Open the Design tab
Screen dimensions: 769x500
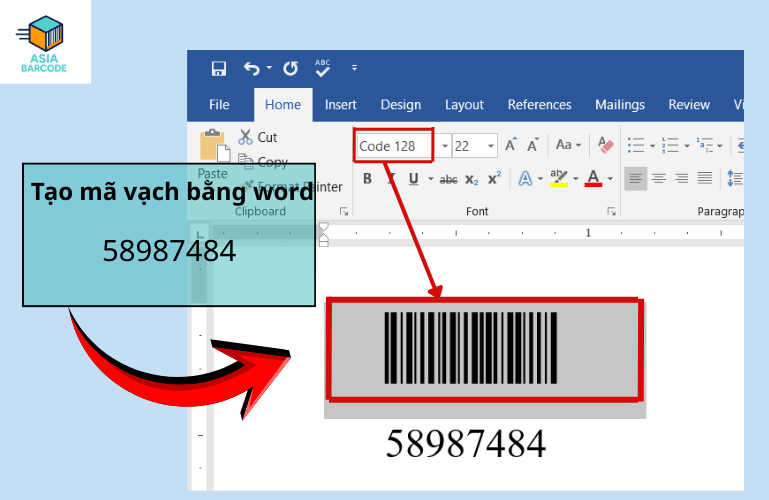(x=401, y=105)
